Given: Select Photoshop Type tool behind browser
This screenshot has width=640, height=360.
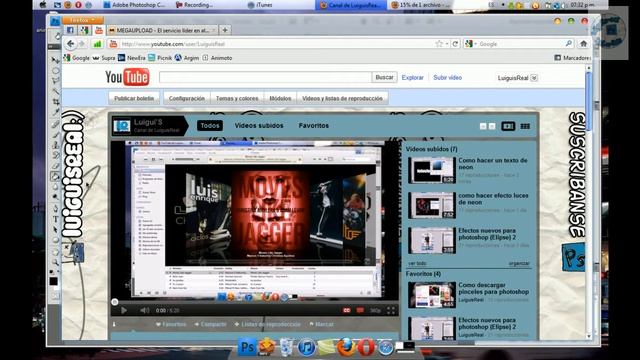Looking at the screenshot, I should pos(56,219).
